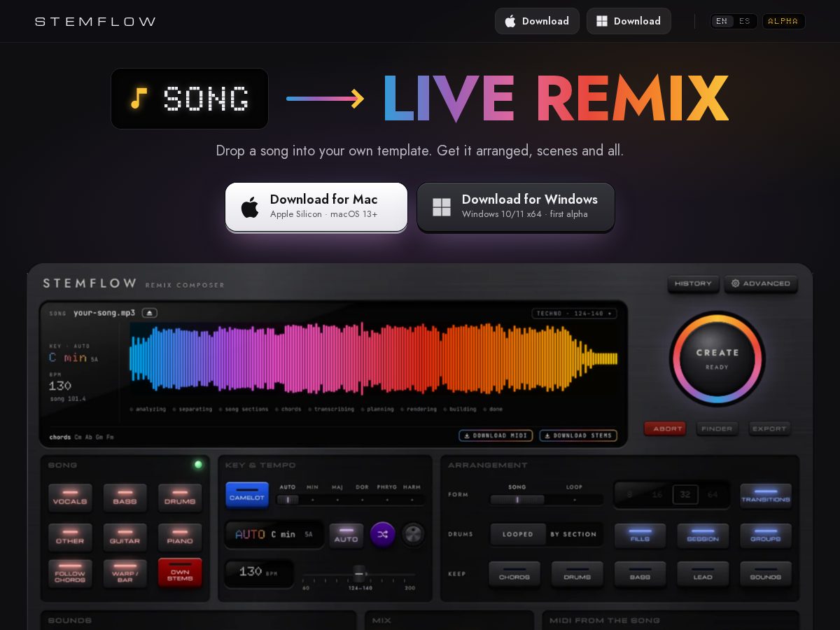Toggle Keep Bass in Arrangement
This screenshot has width=840, height=630.
640,574
